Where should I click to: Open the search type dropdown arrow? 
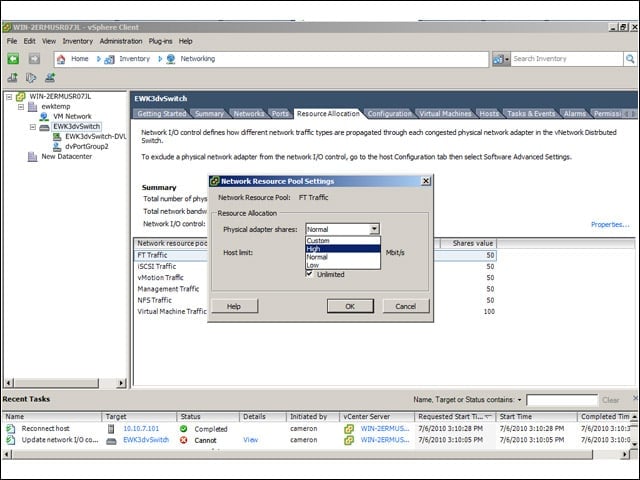tap(507, 60)
